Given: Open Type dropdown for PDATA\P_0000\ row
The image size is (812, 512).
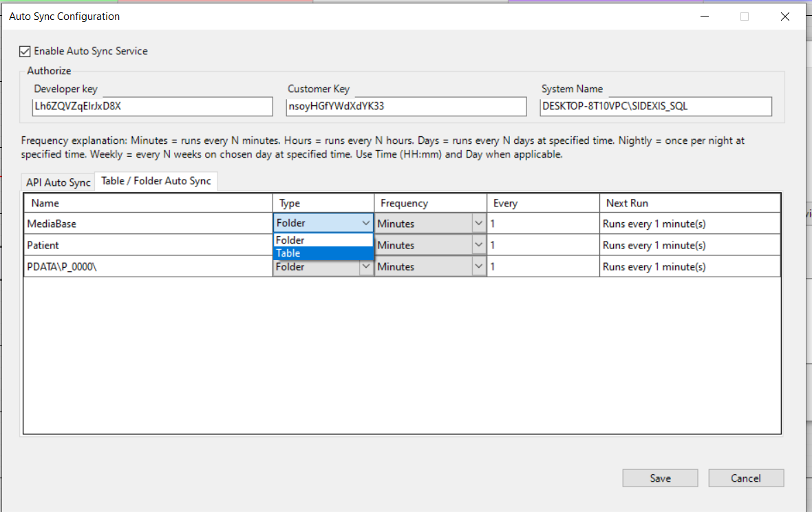Looking at the screenshot, I should pyautogui.click(x=365, y=267).
